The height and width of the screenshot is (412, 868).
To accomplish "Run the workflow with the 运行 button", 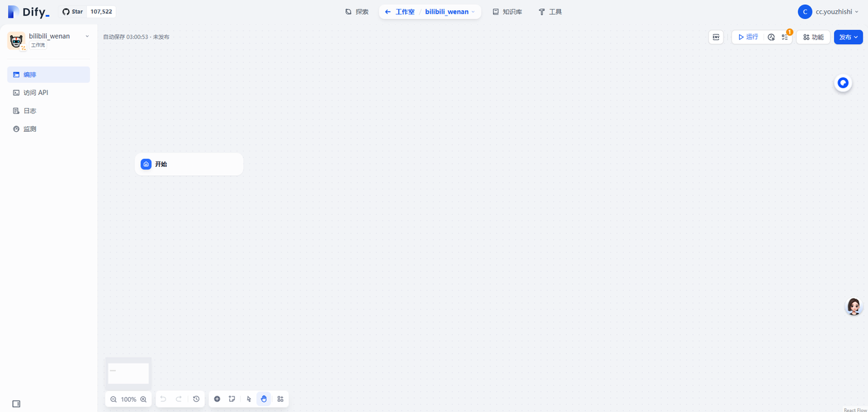I will click(x=748, y=37).
